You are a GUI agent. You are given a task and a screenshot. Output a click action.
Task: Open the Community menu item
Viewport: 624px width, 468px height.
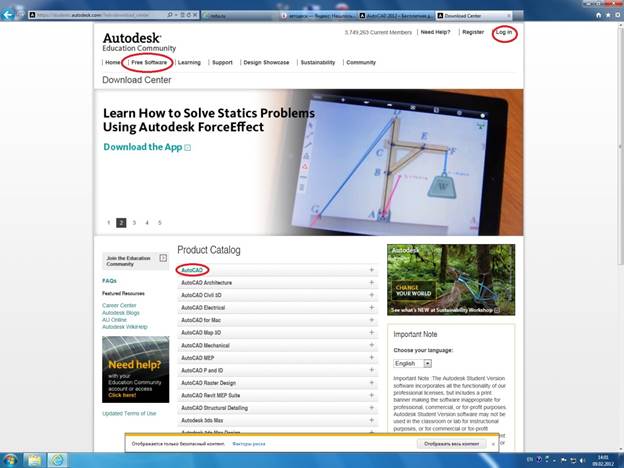pos(361,62)
